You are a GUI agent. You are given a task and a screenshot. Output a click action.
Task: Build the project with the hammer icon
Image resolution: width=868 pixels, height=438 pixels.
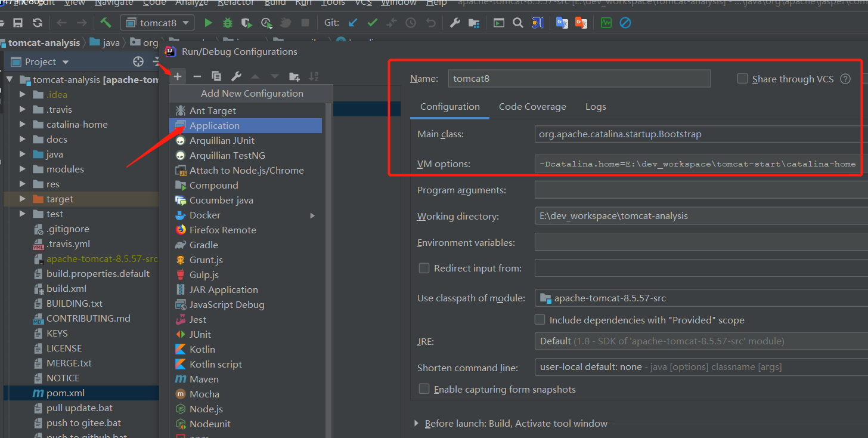tap(106, 23)
